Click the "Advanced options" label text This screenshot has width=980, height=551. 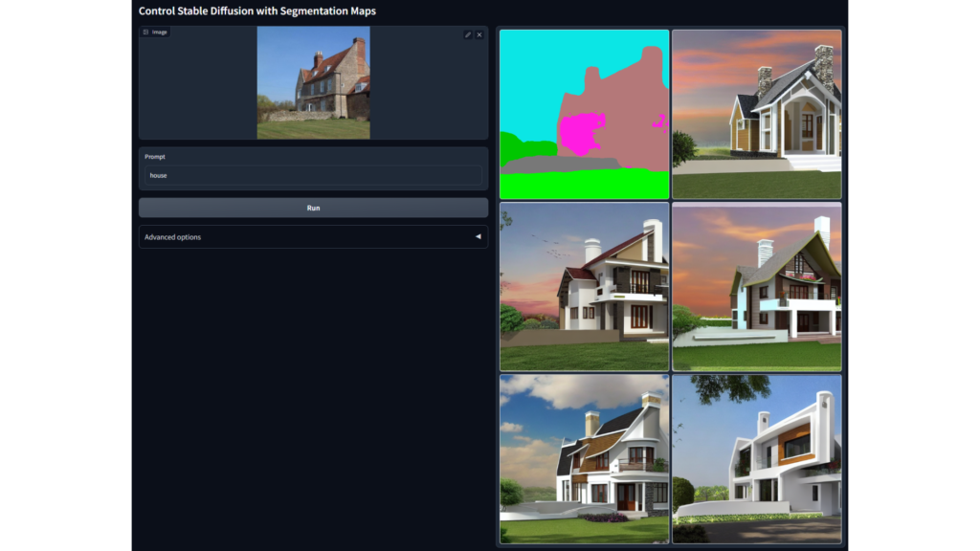click(173, 237)
